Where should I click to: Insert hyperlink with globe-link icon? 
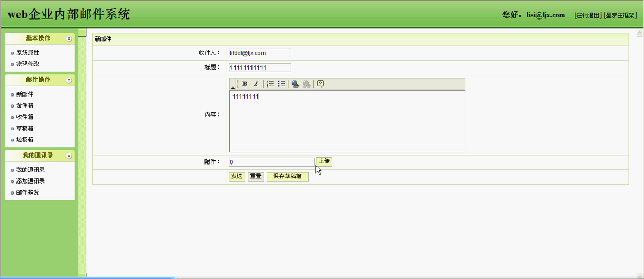295,84
